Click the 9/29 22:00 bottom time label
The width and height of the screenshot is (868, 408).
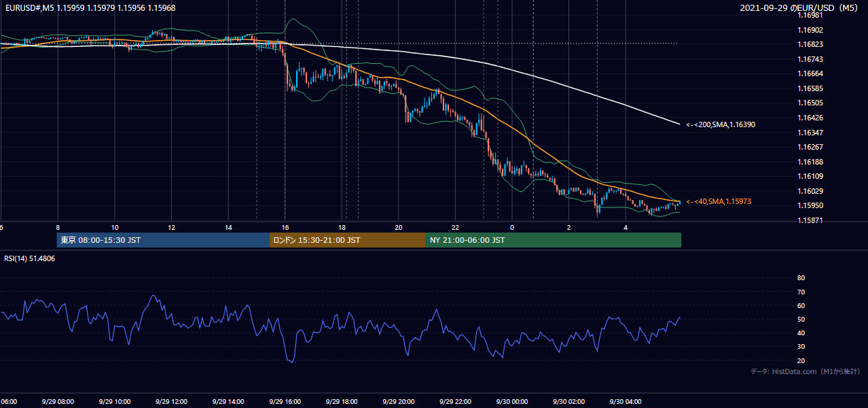(455, 401)
